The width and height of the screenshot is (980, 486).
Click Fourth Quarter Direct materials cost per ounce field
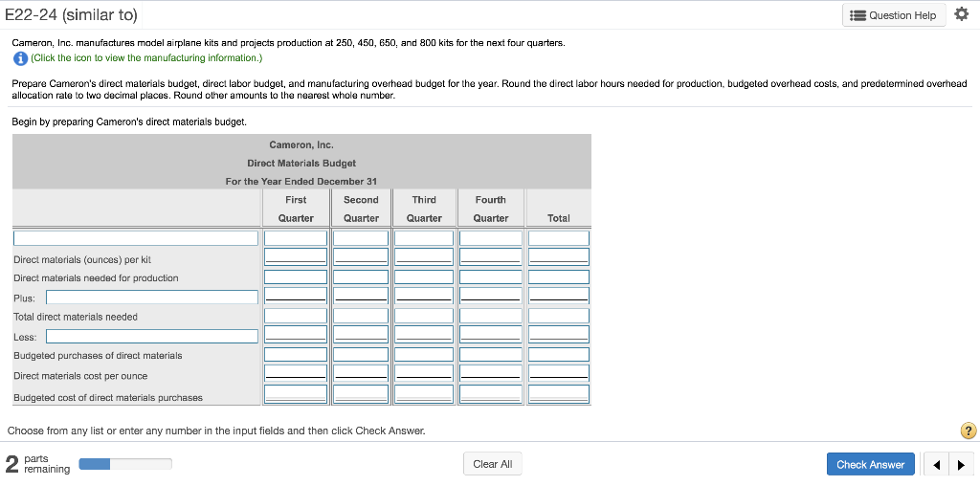tap(491, 373)
